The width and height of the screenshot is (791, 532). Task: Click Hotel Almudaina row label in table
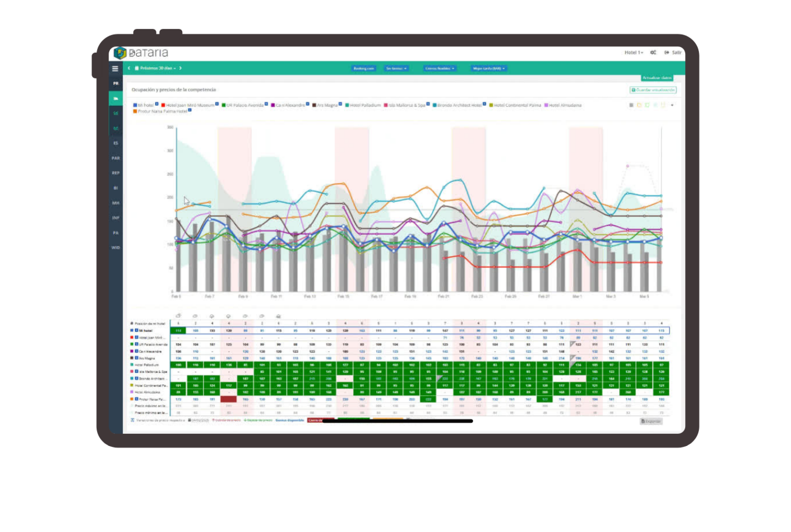(148, 392)
